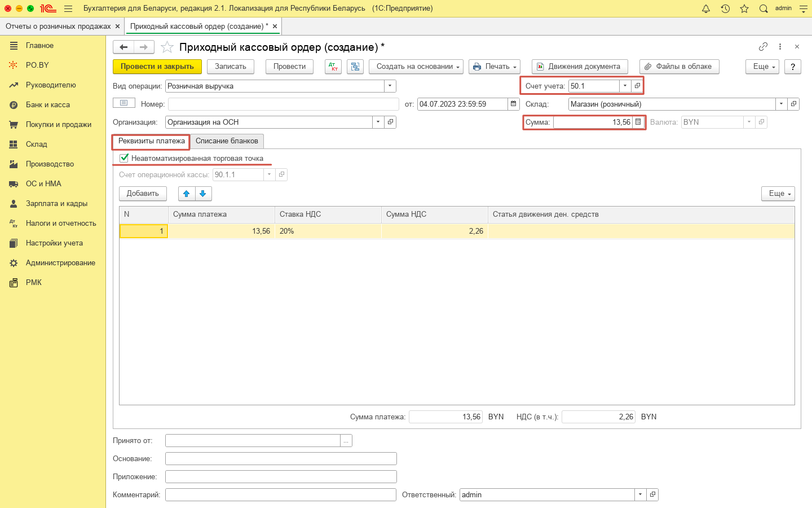Click the document structure icon next to Дт/Кт
This screenshot has width=812, height=508.
pyautogui.click(x=355, y=67)
